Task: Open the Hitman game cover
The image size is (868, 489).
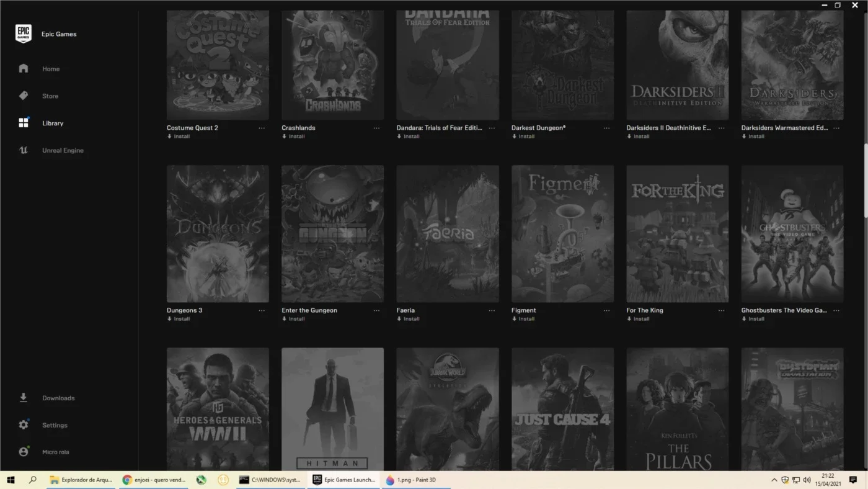Action: pos(332,409)
